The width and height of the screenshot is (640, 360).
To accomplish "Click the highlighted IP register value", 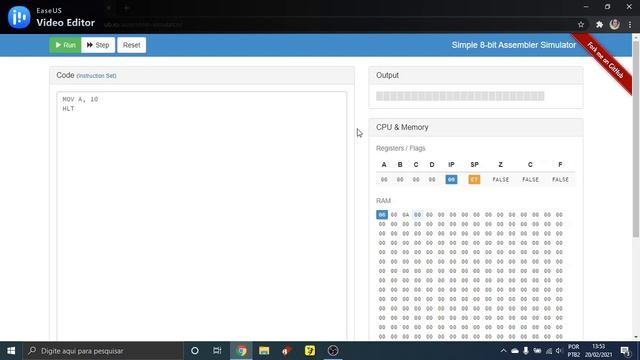I will tap(451, 180).
